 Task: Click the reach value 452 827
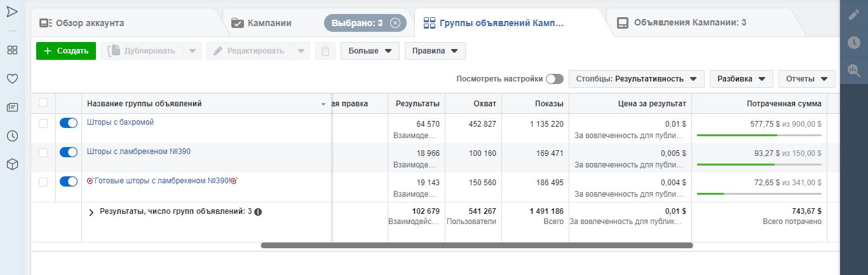coord(482,124)
